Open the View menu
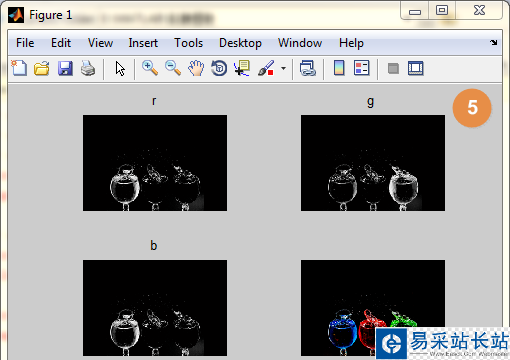 [x=100, y=43]
